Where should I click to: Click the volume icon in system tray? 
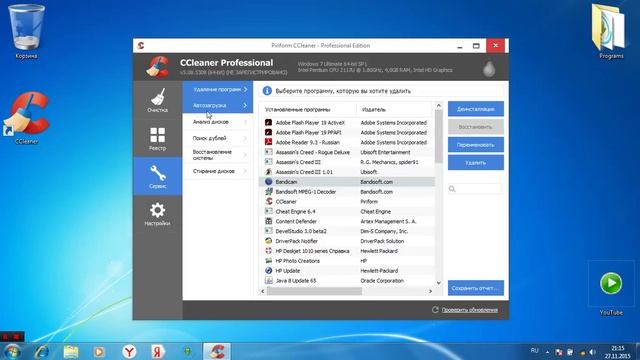click(592, 352)
